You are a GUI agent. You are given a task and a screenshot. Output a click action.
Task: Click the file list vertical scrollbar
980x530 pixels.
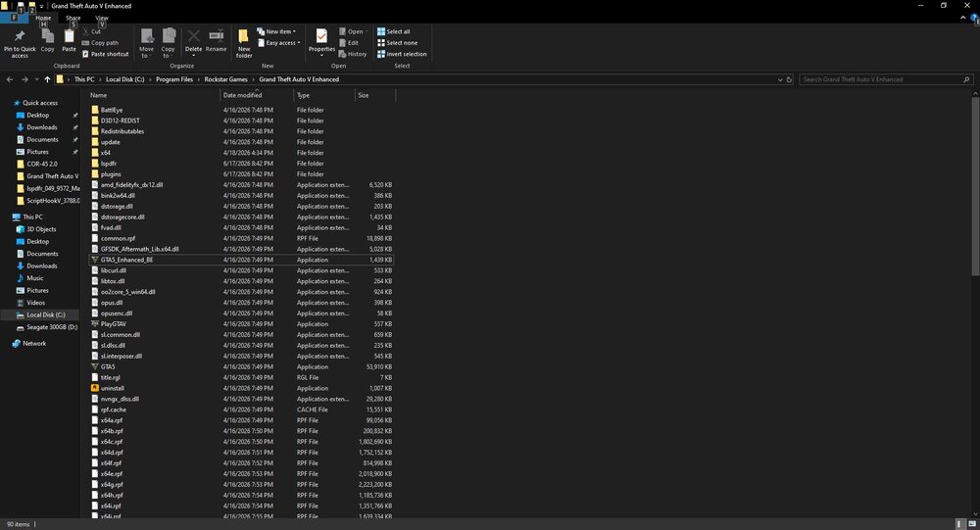point(975,186)
